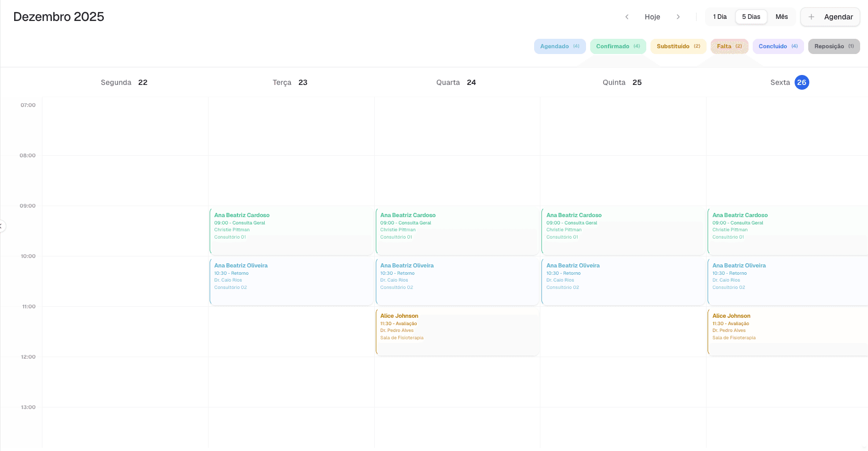This screenshot has height=451, width=868.
Task: Switch to 1 Dia view
Action: [x=720, y=17]
